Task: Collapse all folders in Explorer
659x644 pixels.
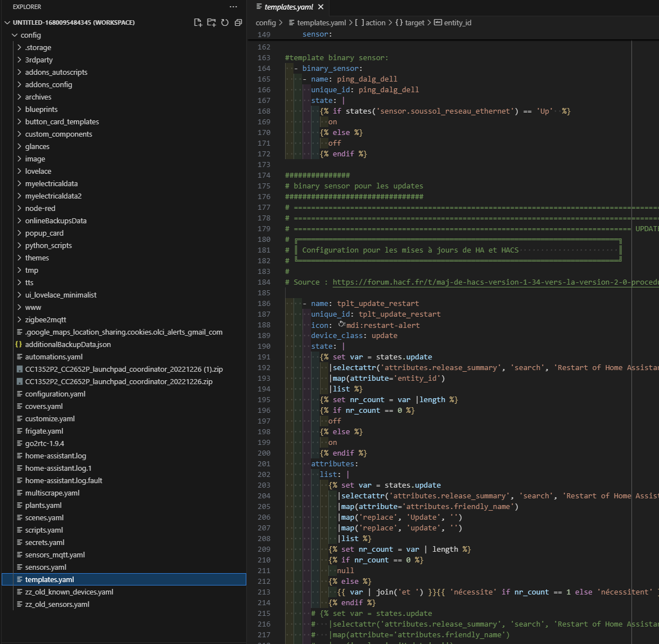Action: click(x=238, y=22)
